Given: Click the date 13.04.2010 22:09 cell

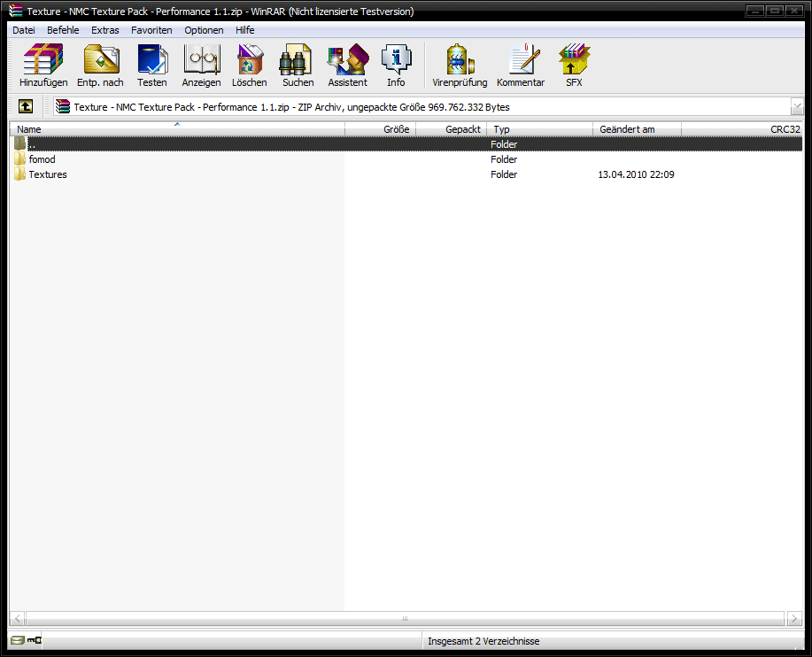Looking at the screenshot, I should (636, 174).
